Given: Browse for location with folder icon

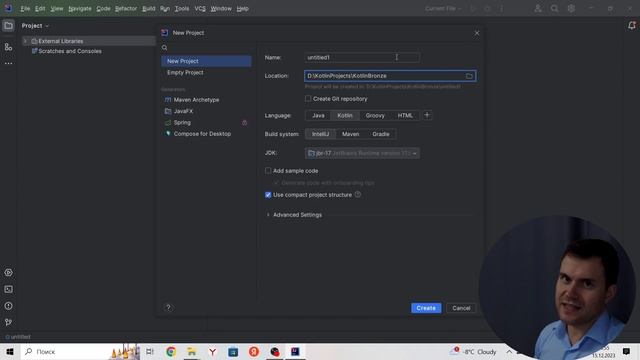Looking at the screenshot, I should [469, 76].
